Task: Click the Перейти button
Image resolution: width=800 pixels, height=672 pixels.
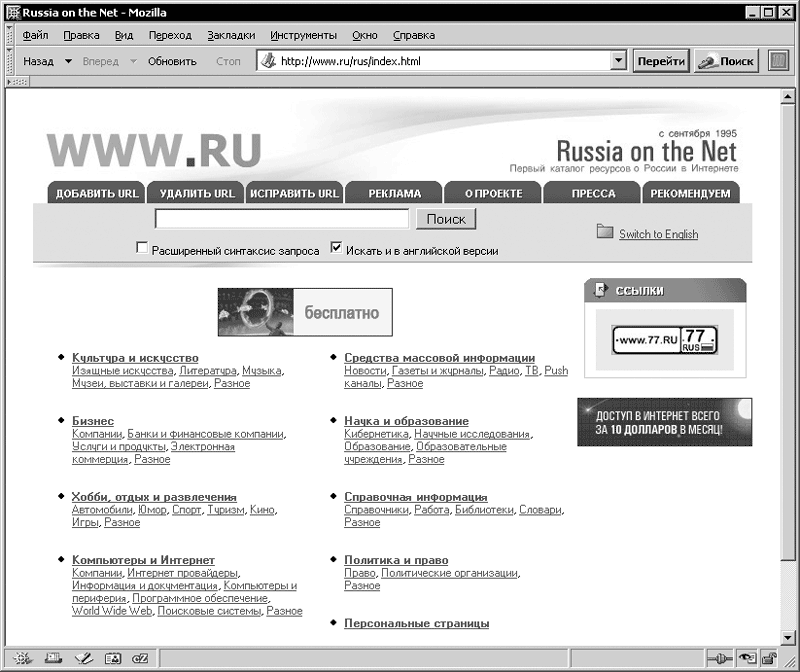Action: coord(661,61)
